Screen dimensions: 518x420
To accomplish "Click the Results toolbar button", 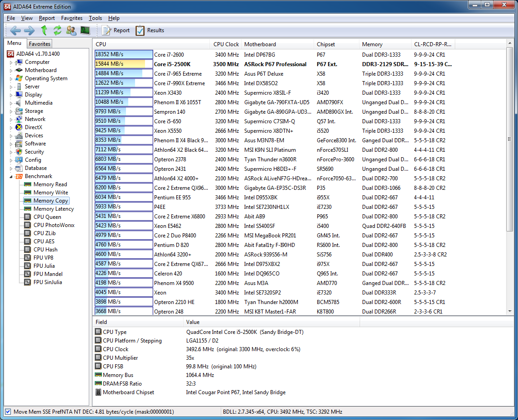I will coord(150,30).
